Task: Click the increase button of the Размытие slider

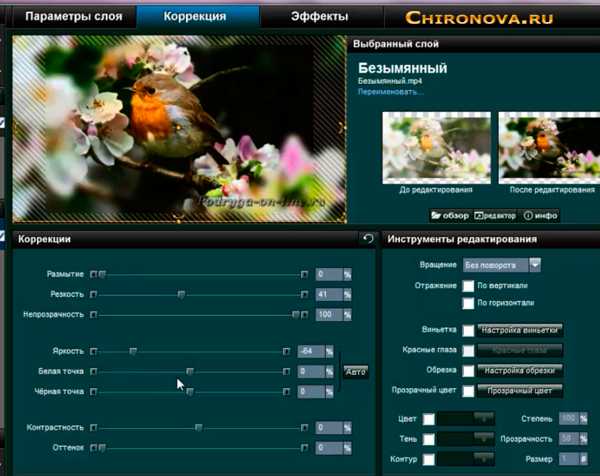Action: pos(304,274)
